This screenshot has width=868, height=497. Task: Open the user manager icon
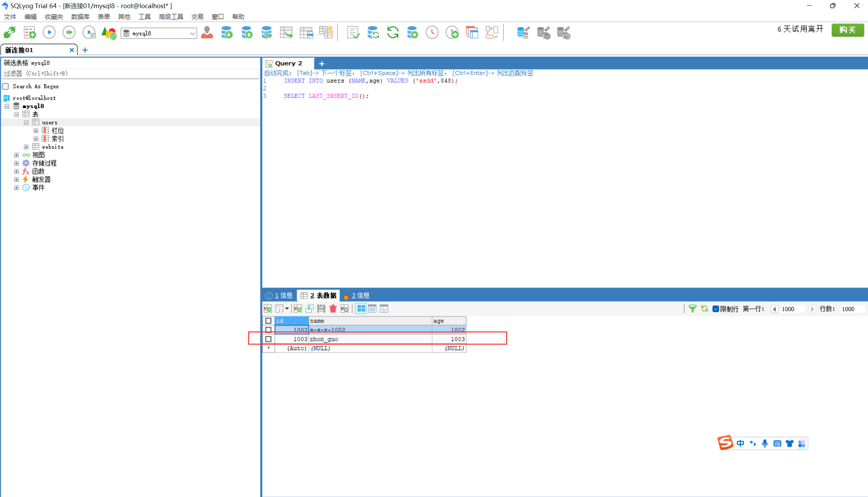click(x=207, y=33)
